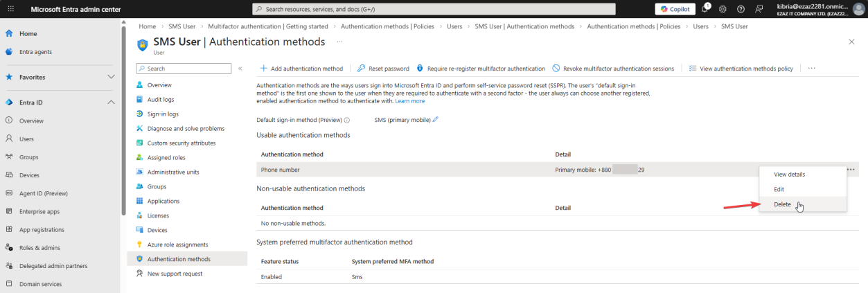
Task: Choose Edit in context menu
Action: [803, 189]
